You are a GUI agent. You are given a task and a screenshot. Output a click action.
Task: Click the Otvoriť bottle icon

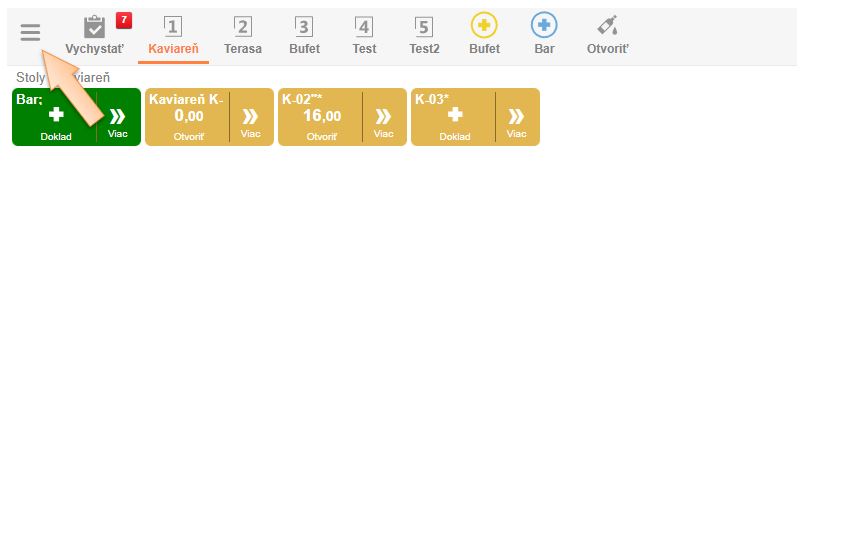click(x=607, y=27)
